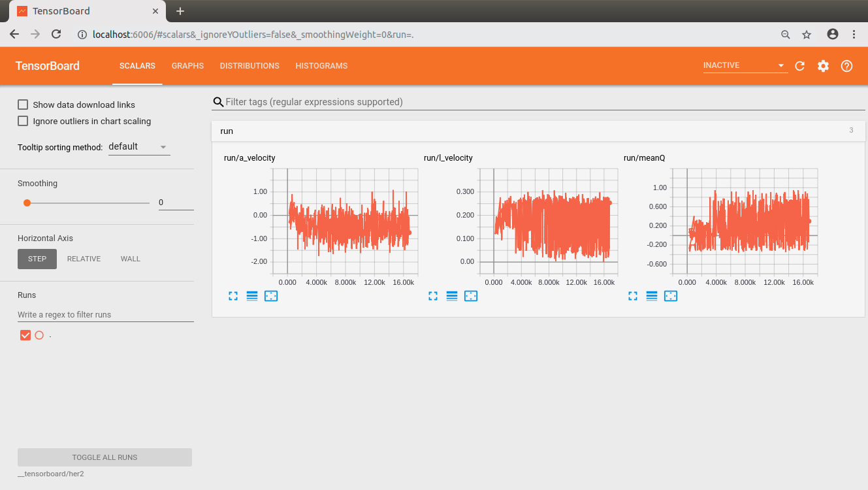The image size is (868, 490).
Task: Click the browser address bar URL
Action: 253,35
